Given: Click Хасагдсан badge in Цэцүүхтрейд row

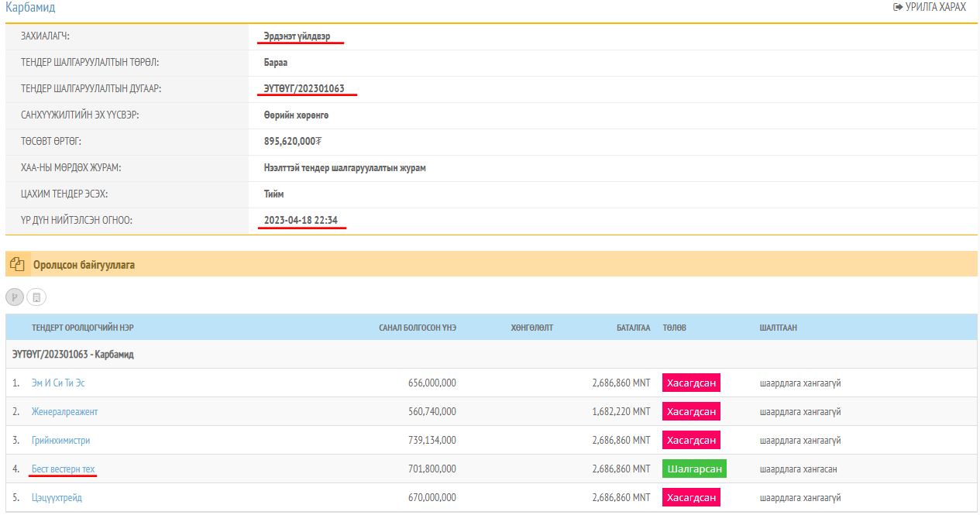Looking at the screenshot, I should [691, 497].
